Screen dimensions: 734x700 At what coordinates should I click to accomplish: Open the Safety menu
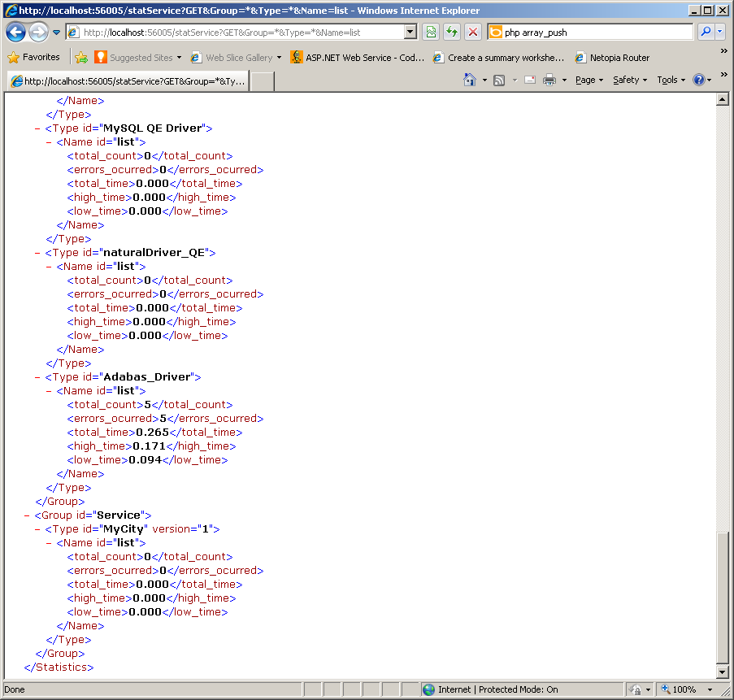630,80
